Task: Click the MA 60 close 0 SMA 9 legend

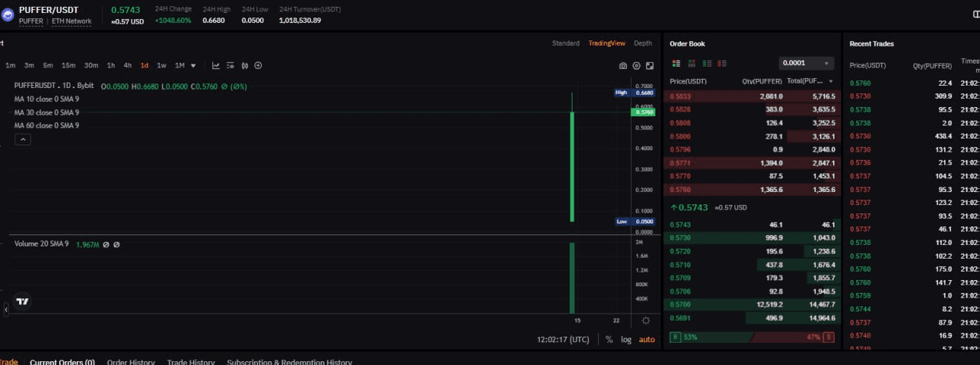Action: [x=47, y=125]
